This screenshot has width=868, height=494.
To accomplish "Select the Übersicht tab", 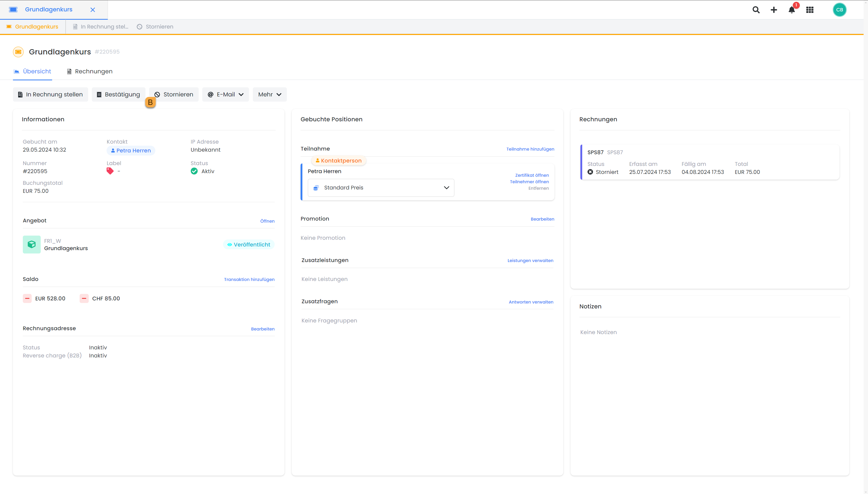I will coord(33,72).
